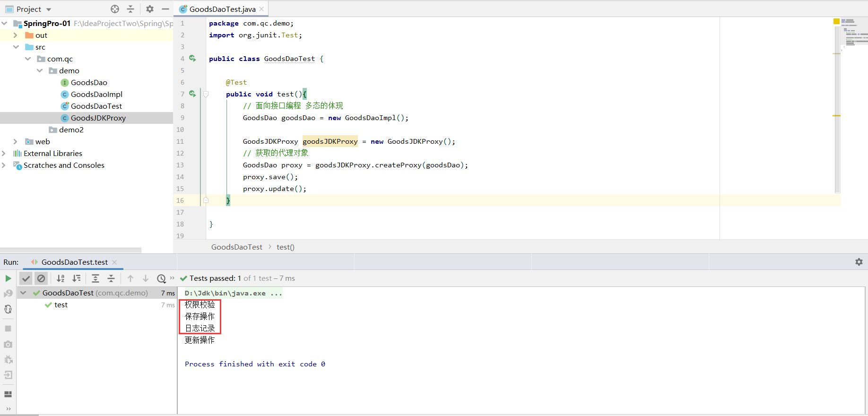Viewport: 868px width, 416px height.
Task: Click locate-in-project crosshair icon
Action: (x=115, y=9)
